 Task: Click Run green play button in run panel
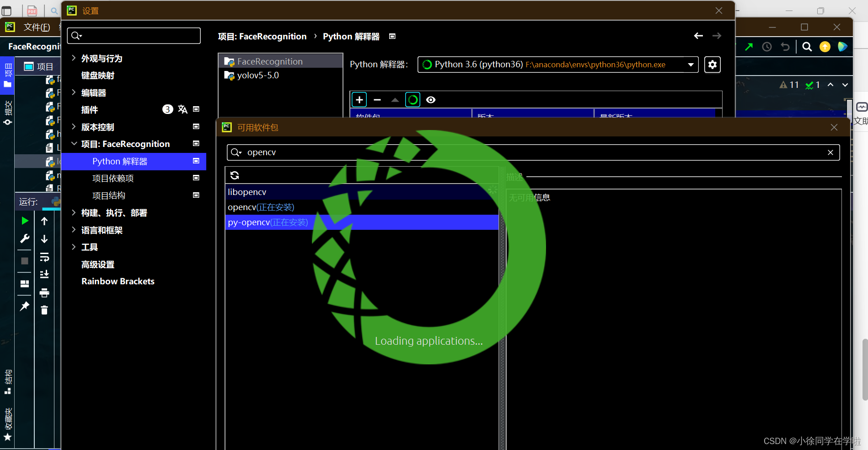(x=25, y=221)
